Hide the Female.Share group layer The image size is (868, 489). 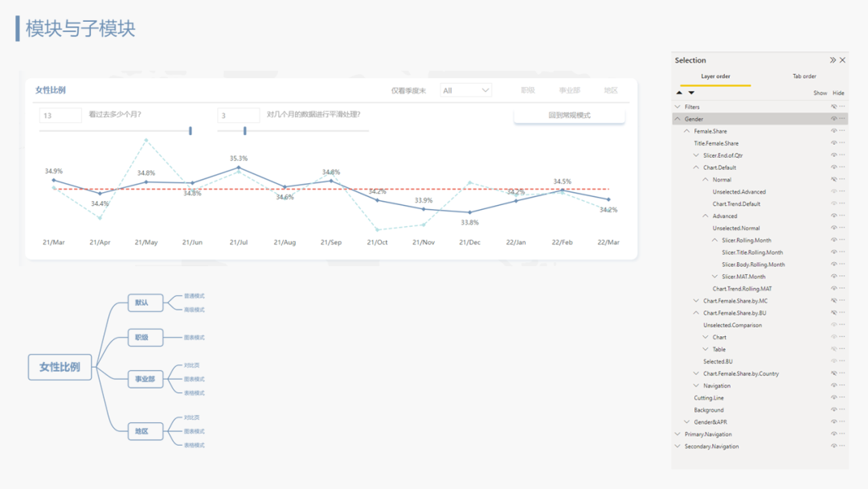pos(833,131)
